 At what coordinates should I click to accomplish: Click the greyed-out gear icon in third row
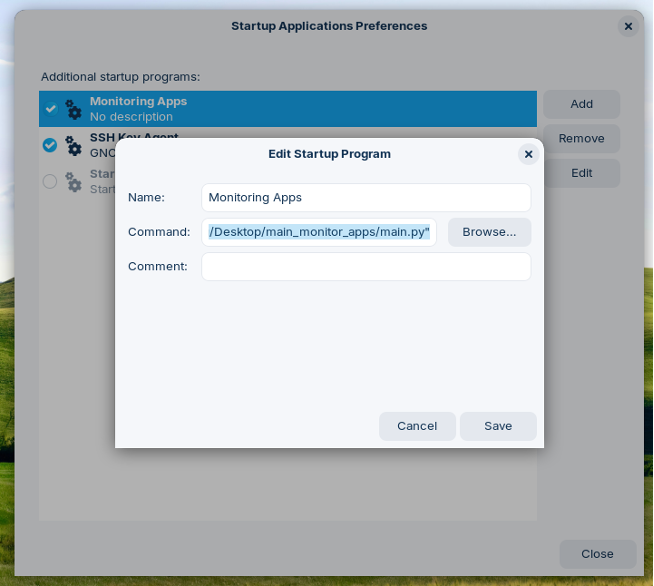click(73, 182)
